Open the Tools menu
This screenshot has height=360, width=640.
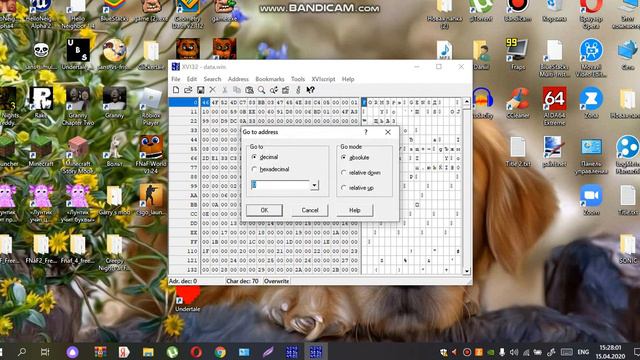[298, 79]
